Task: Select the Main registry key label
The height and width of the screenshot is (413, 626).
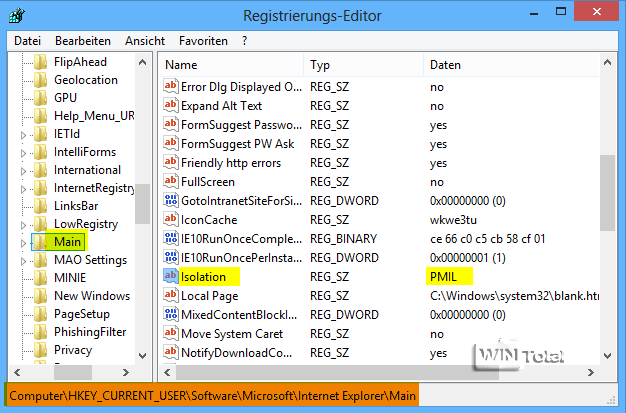Action: tap(67, 242)
